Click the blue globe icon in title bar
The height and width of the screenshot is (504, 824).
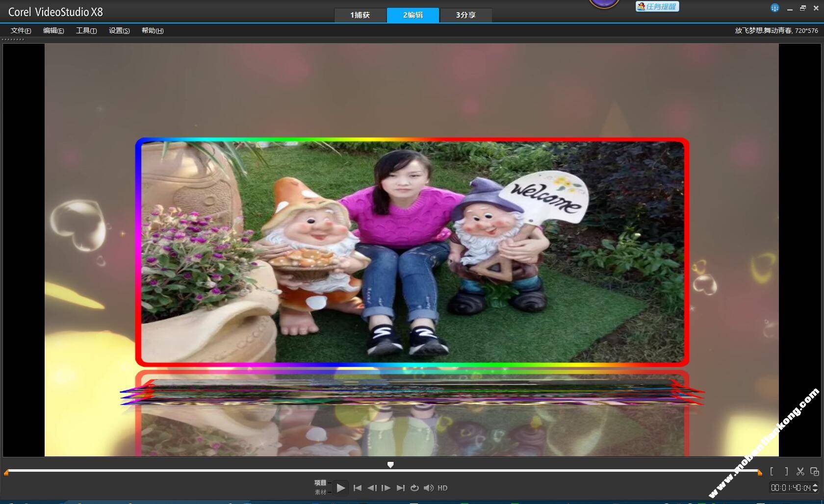pyautogui.click(x=775, y=8)
